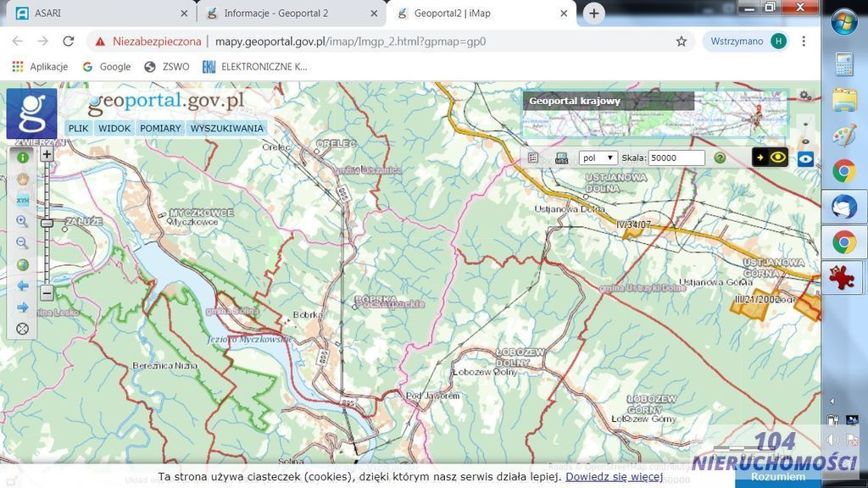
Task: Open the WYSZUKIWANIA menu
Action: point(227,129)
